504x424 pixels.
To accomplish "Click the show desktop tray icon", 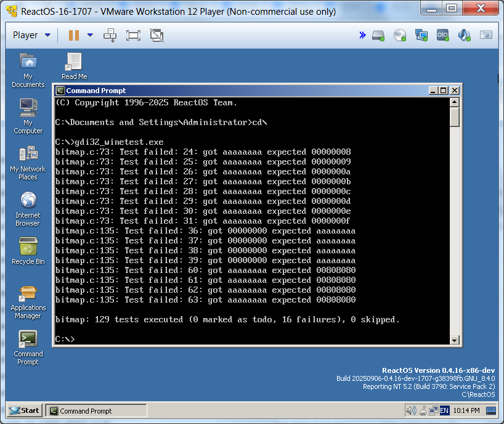I will [491, 410].
